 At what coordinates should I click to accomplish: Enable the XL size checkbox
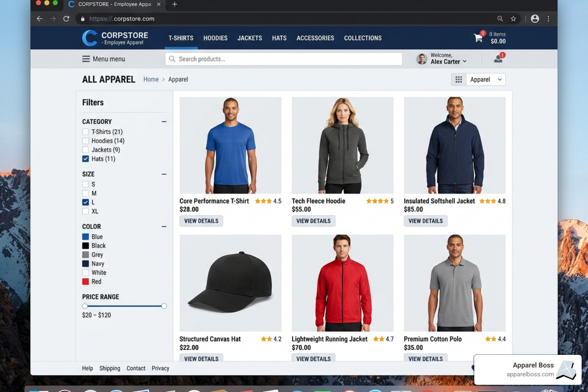[x=85, y=211]
